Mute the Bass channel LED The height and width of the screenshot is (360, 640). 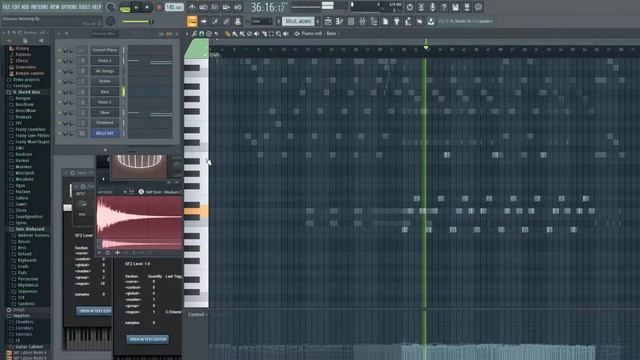coord(60,92)
